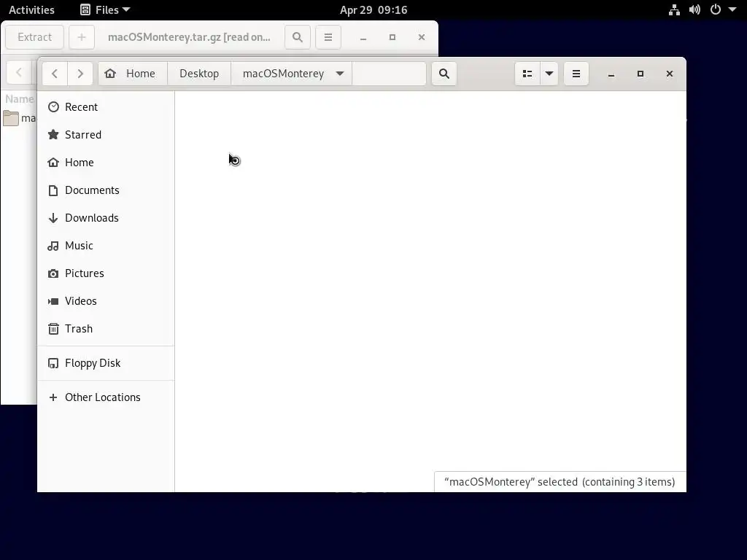Open search in archive manager window
Viewport: 747px width, 560px height.
(x=298, y=37)
